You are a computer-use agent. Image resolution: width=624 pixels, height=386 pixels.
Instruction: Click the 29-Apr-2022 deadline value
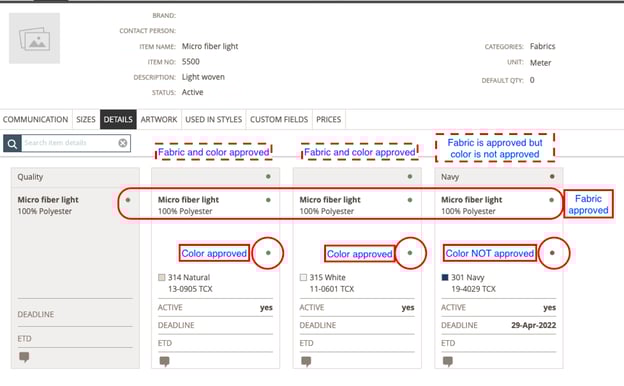pyautogui.click(x=534, y=325)
